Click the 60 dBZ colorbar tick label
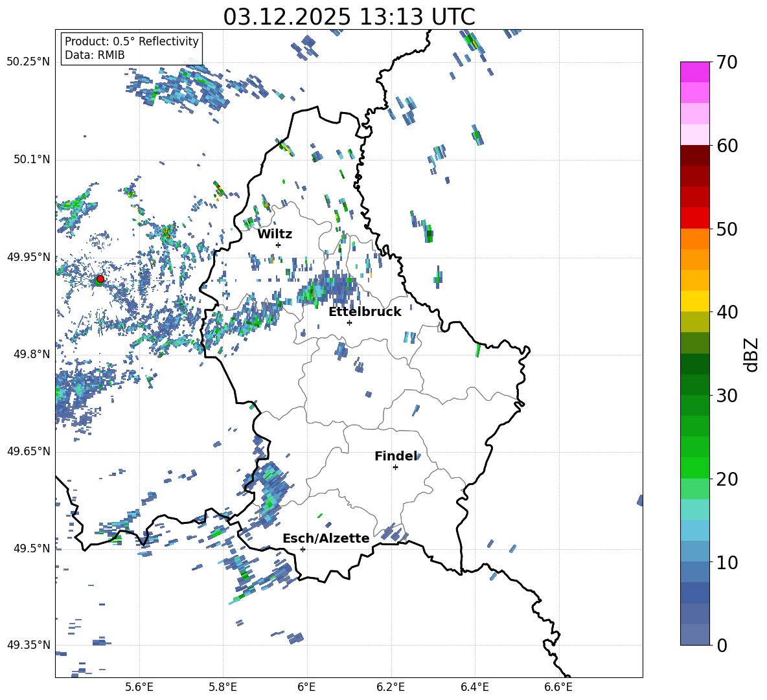Viewport: 767px width, 700px height. [x=727, y=146]
